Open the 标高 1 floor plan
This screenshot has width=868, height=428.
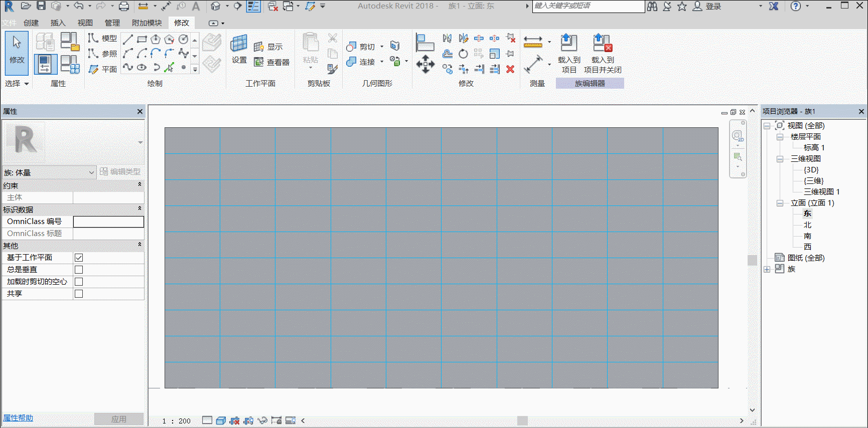point(814,148)
